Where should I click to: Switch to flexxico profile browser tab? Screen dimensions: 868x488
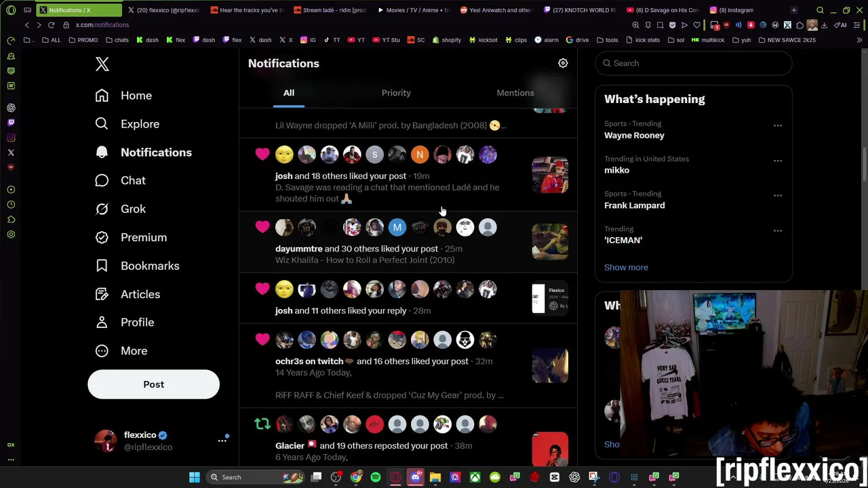click(x=163, y=10)
